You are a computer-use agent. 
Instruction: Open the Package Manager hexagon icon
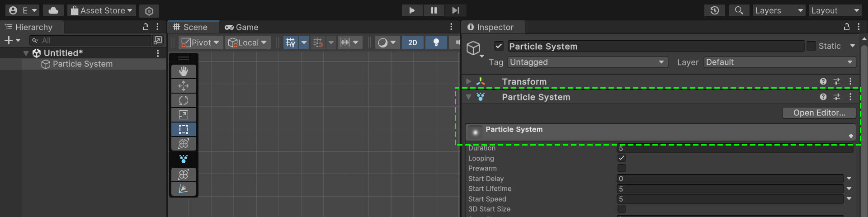click(x=149, y=10)
